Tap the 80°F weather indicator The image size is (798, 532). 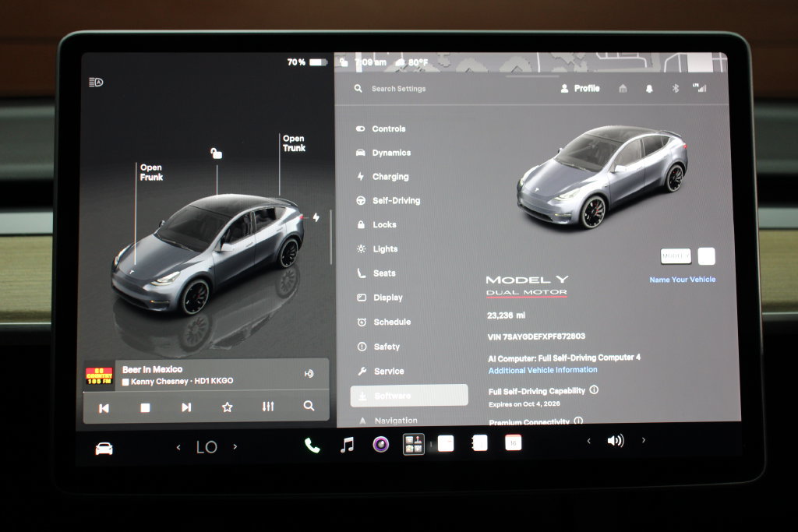coord(411,62)
